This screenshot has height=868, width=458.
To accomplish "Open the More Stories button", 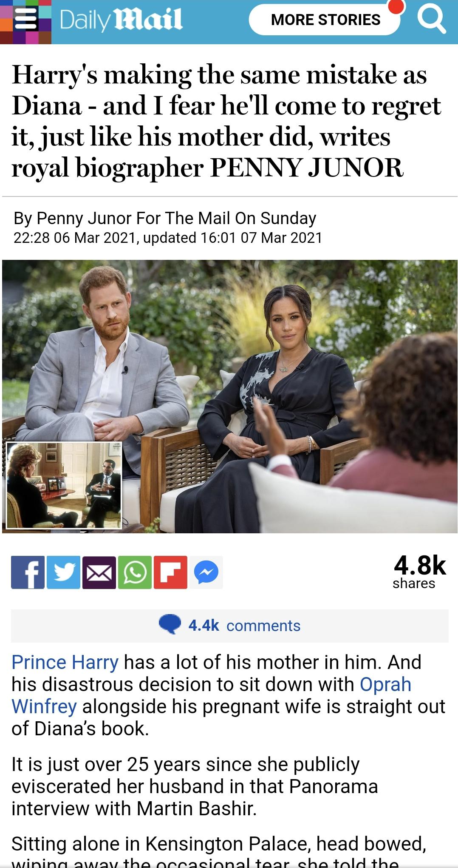I will pos(325,20).
